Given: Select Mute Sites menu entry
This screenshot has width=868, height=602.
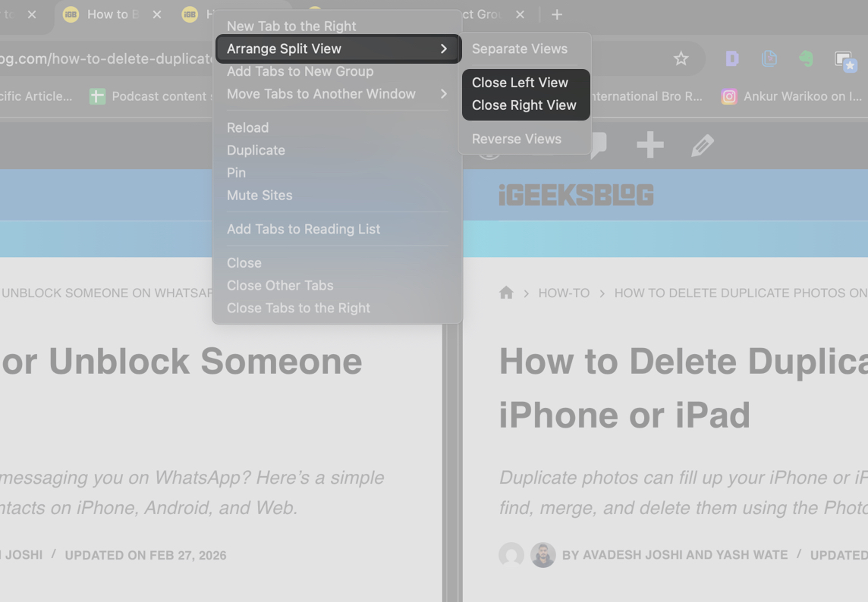Looking at the screenshot, I should pyautogui.click(x=259, y=196).
